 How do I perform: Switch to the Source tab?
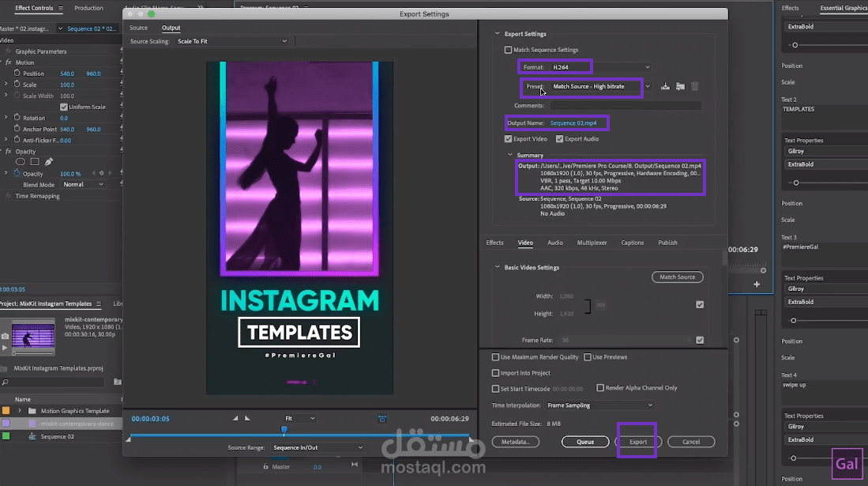pos(138,28)
